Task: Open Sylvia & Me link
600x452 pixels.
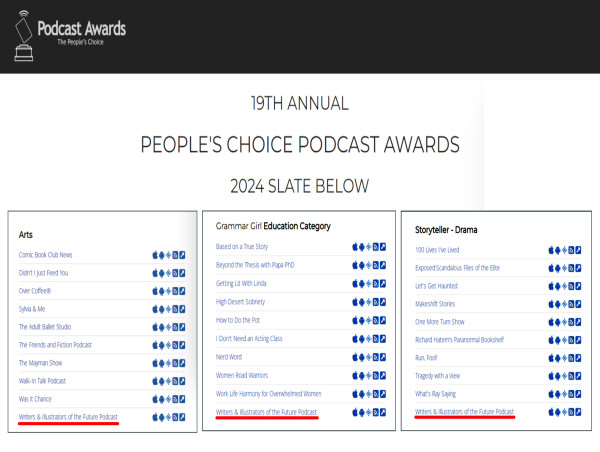Action: point(32,309)
